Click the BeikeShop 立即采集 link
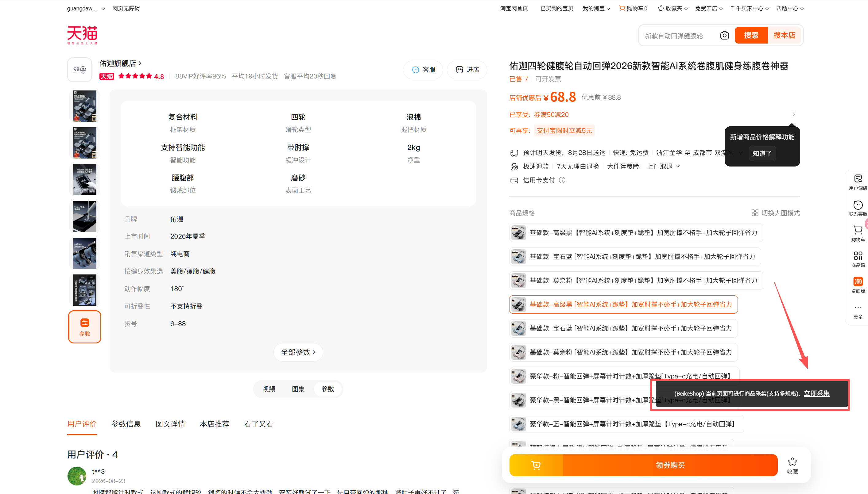The image size is (868, 494). click(816, 393)
